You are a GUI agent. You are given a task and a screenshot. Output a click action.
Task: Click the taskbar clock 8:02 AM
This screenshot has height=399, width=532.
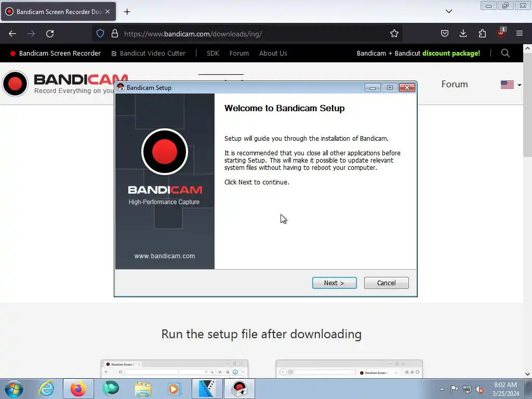pyautogui.click(x=505, y=389)
